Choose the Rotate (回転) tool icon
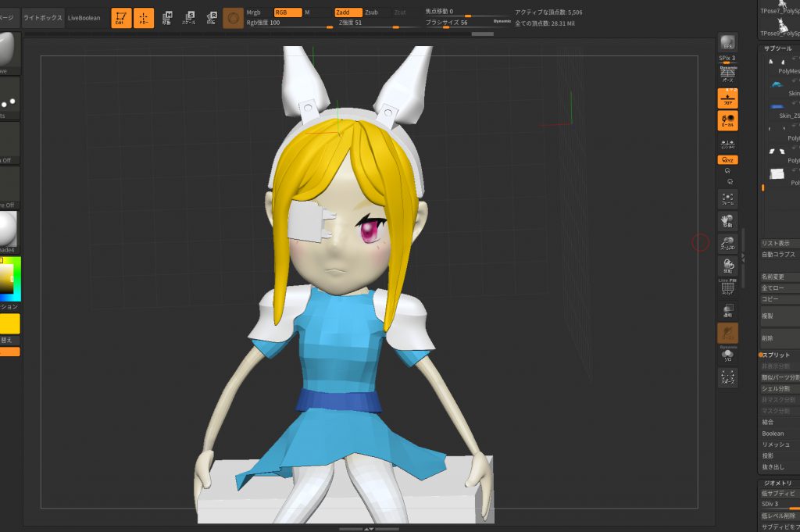 211,18
